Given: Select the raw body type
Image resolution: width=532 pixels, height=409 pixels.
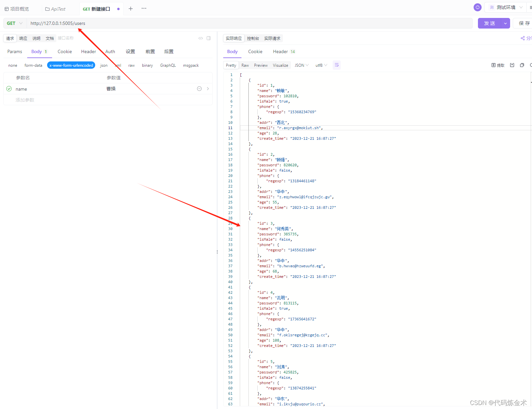Looking at the screenshot, I should tap(132, 65).
